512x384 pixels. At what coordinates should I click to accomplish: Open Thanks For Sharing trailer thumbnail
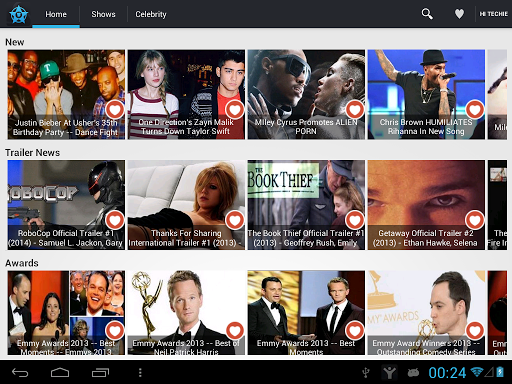[x=186, y=205]
